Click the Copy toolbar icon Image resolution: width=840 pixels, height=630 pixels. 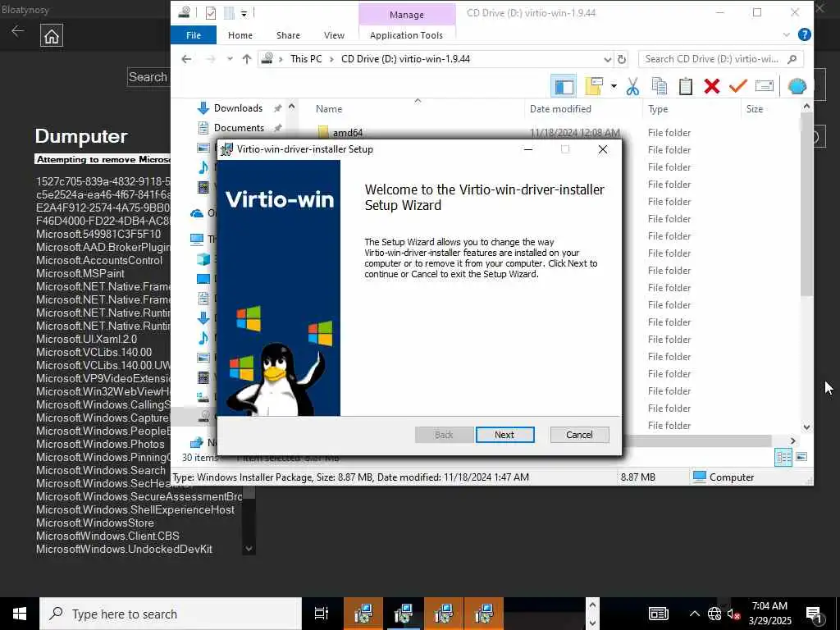click(660, 86)
